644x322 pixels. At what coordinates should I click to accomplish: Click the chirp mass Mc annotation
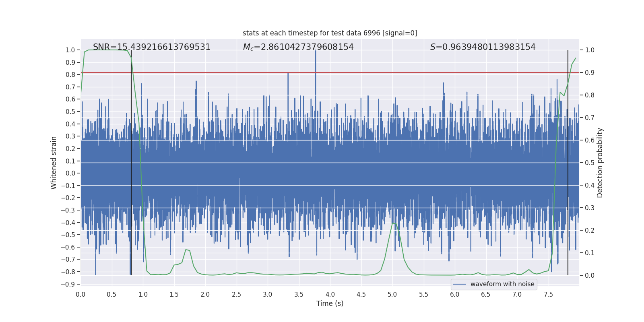coord(298,47)
